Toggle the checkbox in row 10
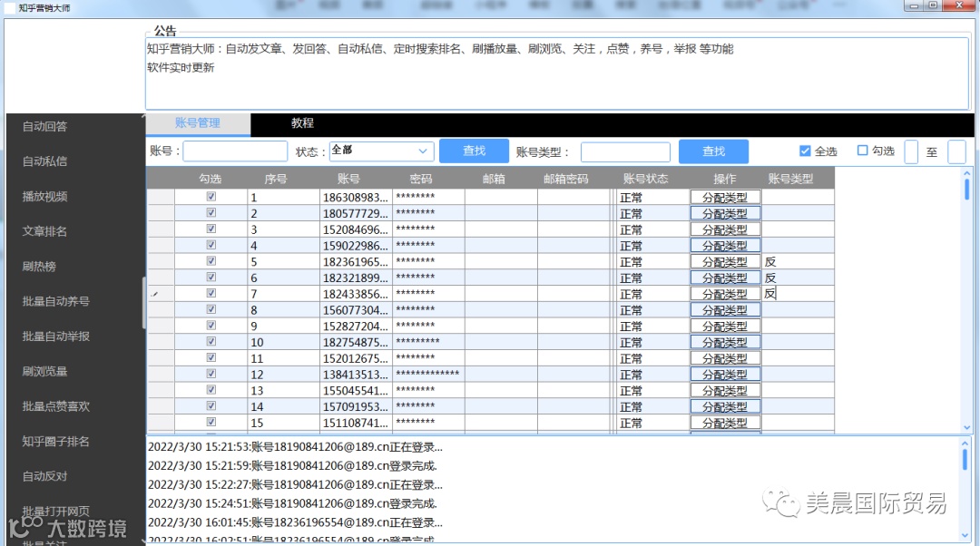Image resolution: width=980 pixels, height=546 pixels. pos(211,341)
